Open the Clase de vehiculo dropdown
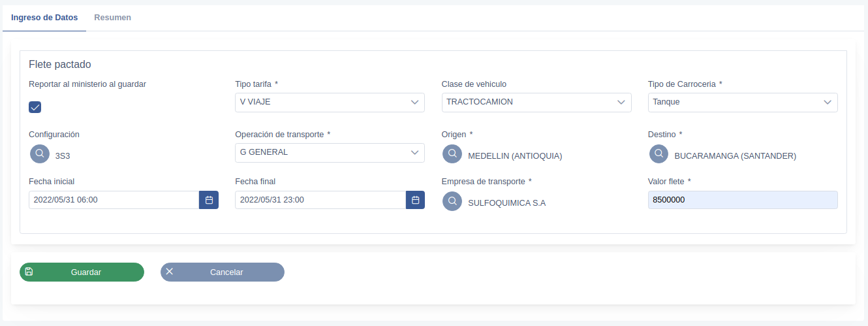868x326 pixels. 536,103
